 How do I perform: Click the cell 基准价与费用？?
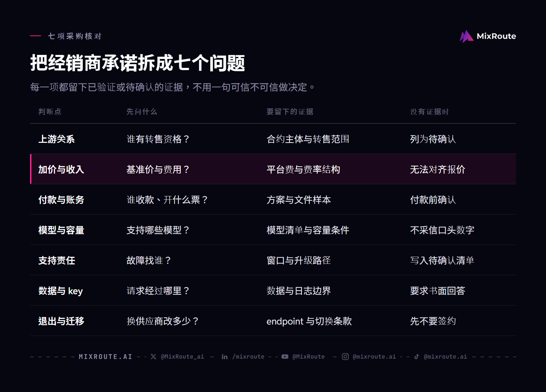[x=158, y=169]
